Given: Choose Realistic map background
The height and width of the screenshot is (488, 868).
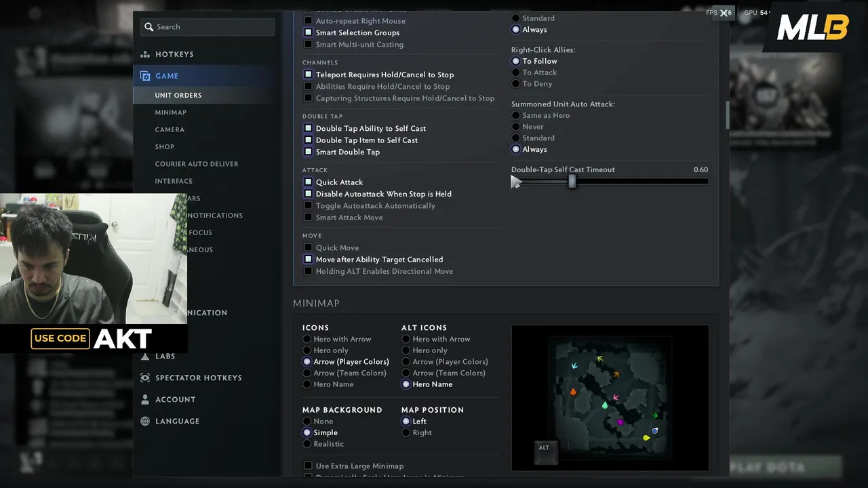Looking at the screenshot, I should [x=307, y=444].
